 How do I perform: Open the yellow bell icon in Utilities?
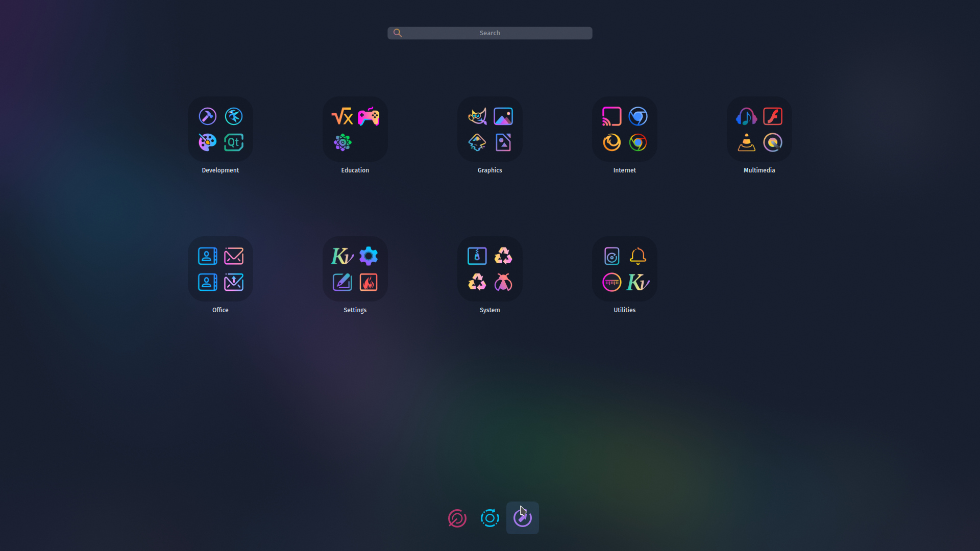point(638,256)
